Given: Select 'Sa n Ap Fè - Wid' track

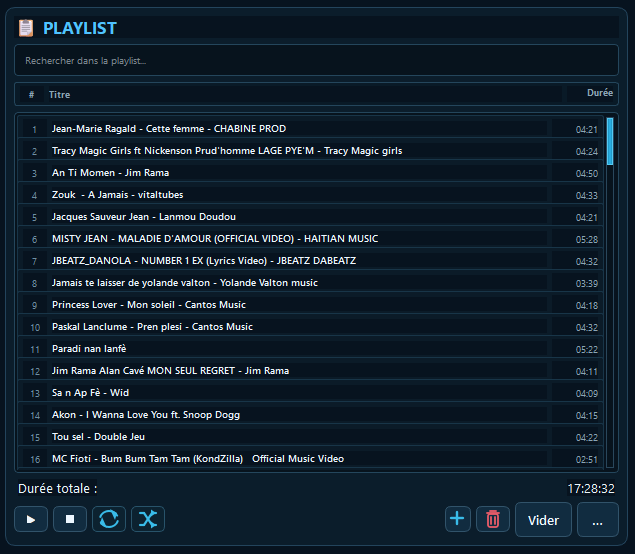Looking at the screenshot, I should point(311,393).
